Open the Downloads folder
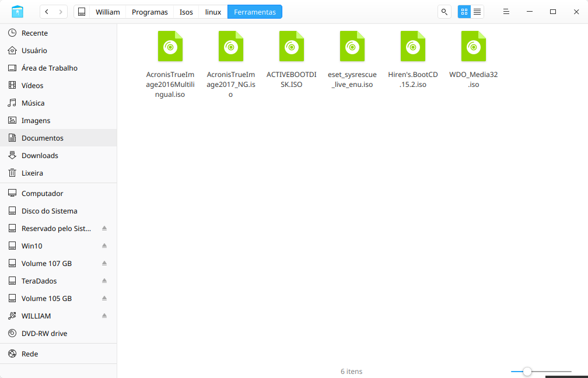588x378 pixels. [58, 156]
